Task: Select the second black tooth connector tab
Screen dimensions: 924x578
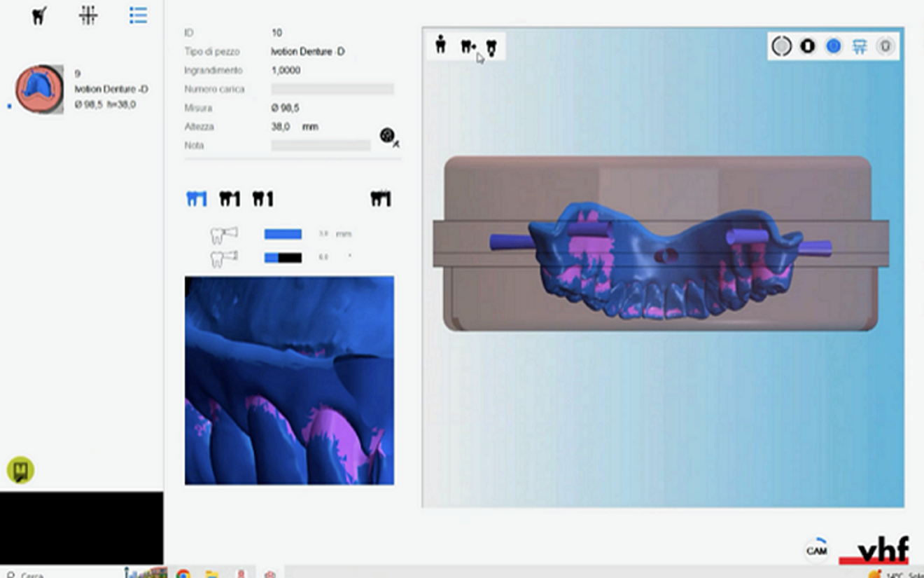Action: click(229, 198)
